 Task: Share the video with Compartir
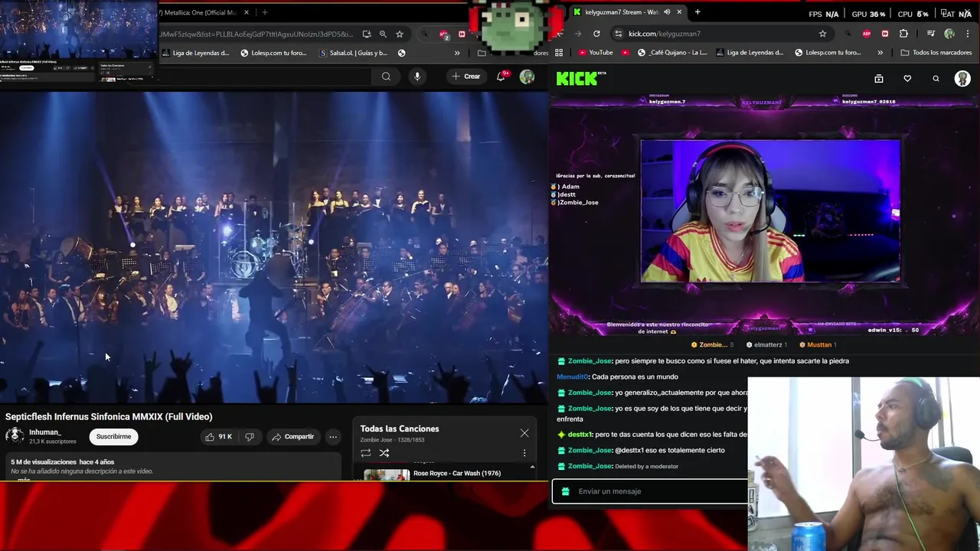point(292,436)
